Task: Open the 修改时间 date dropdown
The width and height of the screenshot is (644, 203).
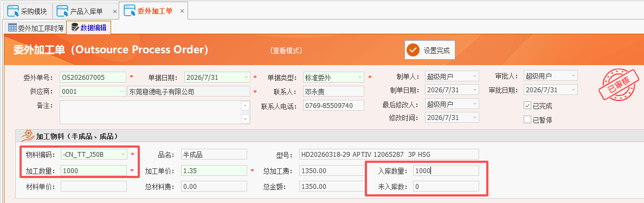Action: (x=475, y=118)
